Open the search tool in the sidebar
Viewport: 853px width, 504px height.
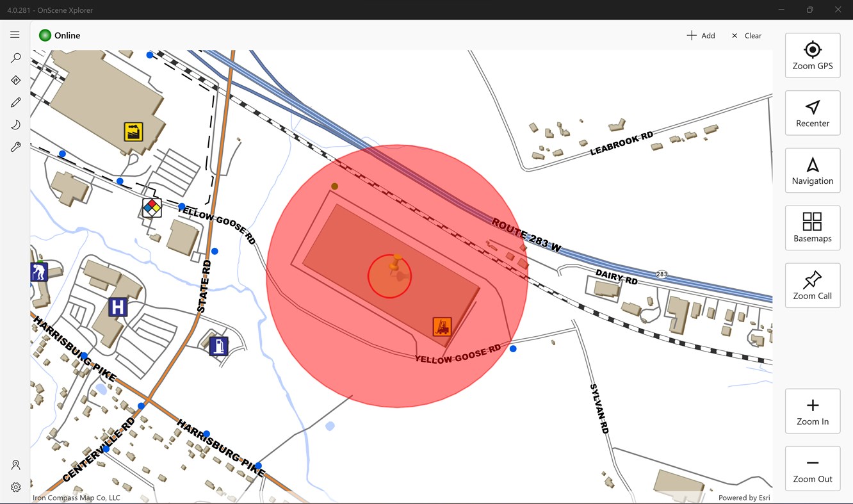[15, 57]
